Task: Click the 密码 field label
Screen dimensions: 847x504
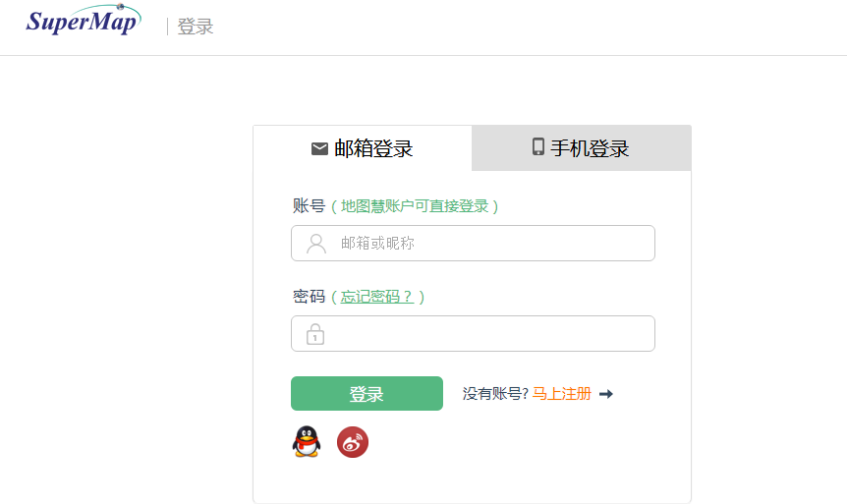Action: click(x=309, y=297)
